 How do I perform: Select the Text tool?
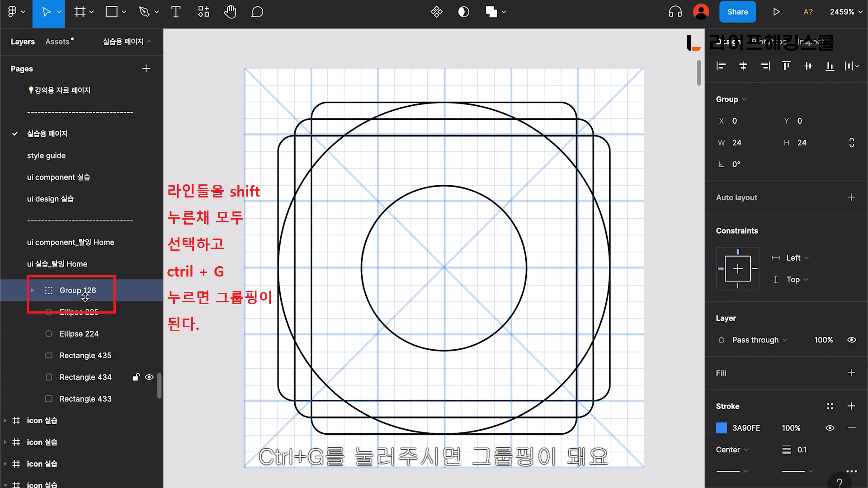click(176, 12)
